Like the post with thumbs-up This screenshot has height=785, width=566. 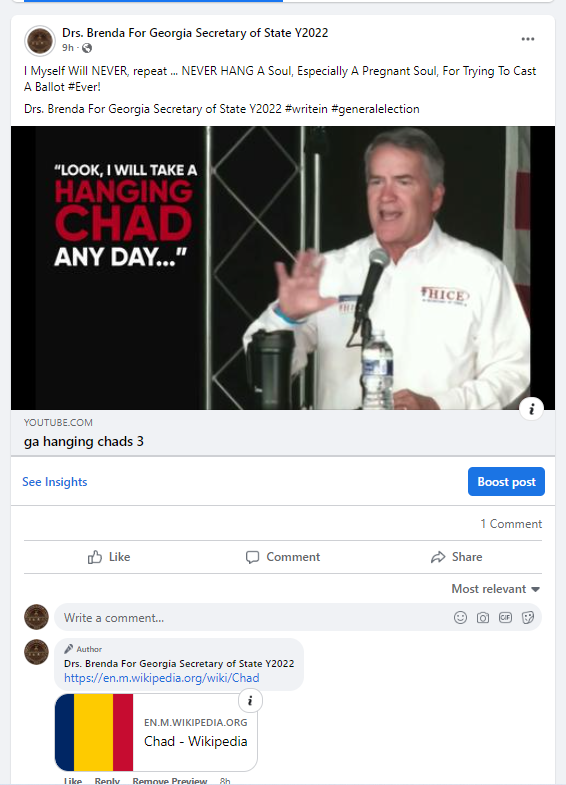pos(109,557)
